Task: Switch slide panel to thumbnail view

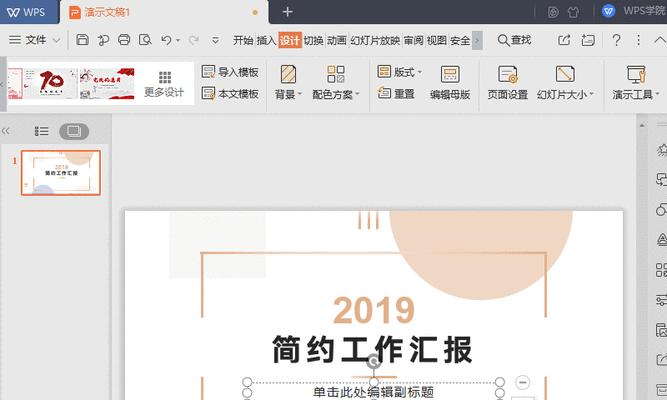Action: [74, 131]
